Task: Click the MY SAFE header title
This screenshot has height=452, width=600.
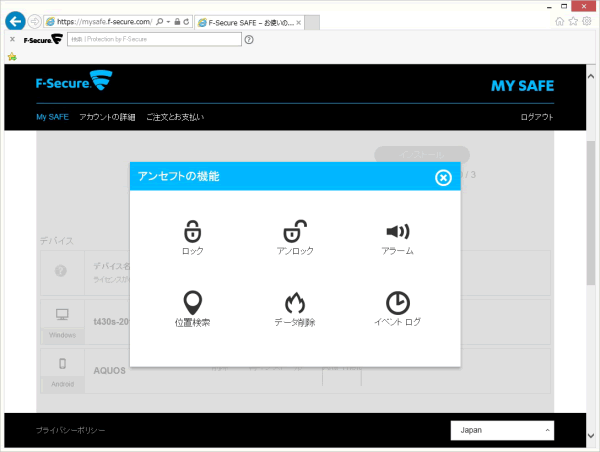Action: tap(522, 86)
